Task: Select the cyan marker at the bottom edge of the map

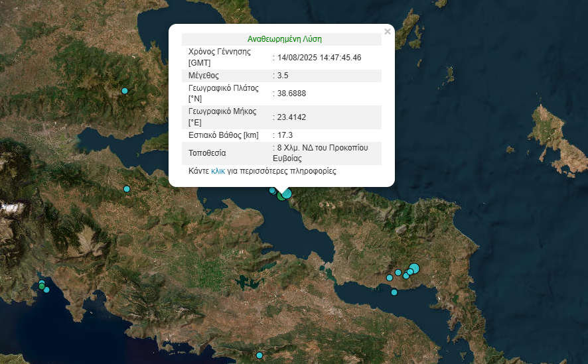Action: click(x=259, y=355)
